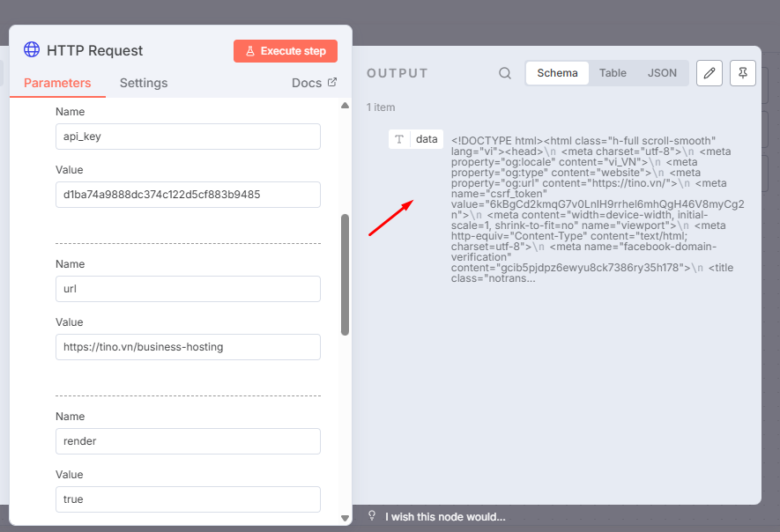Screen dimensions: 780x532
Task: Select the url Value field containing tino.vn
Action: [188, 347]
